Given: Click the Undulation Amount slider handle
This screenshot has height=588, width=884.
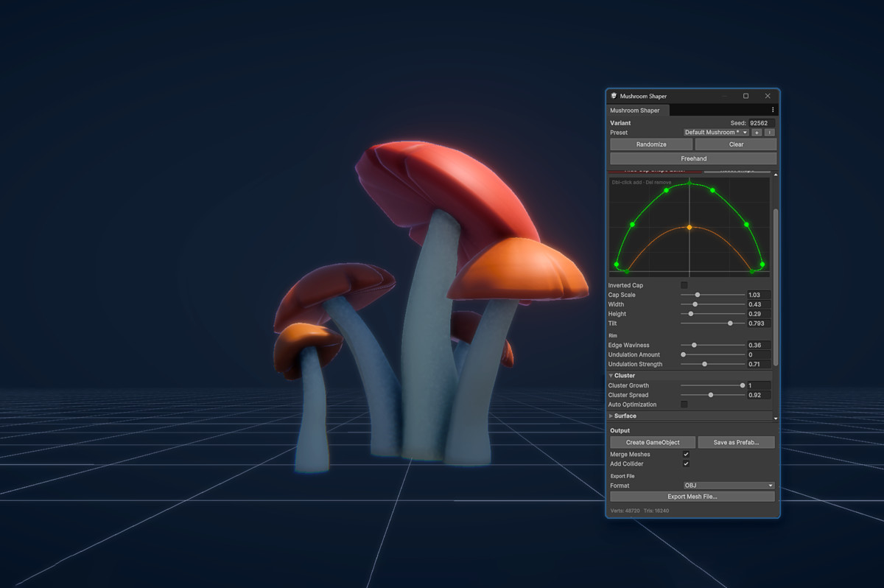Looking at the screenshot, I should (684, 354).
